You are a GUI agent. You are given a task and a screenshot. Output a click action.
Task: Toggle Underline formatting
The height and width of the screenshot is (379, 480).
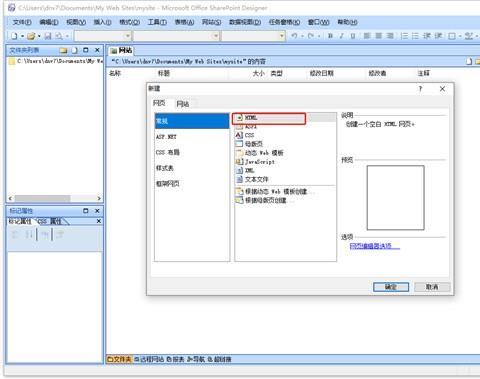pos(353,36)
